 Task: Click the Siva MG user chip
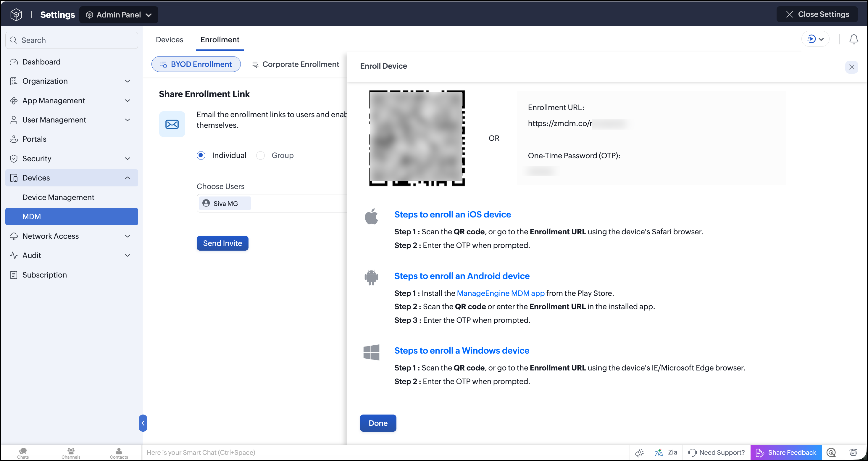pos(225,203)
